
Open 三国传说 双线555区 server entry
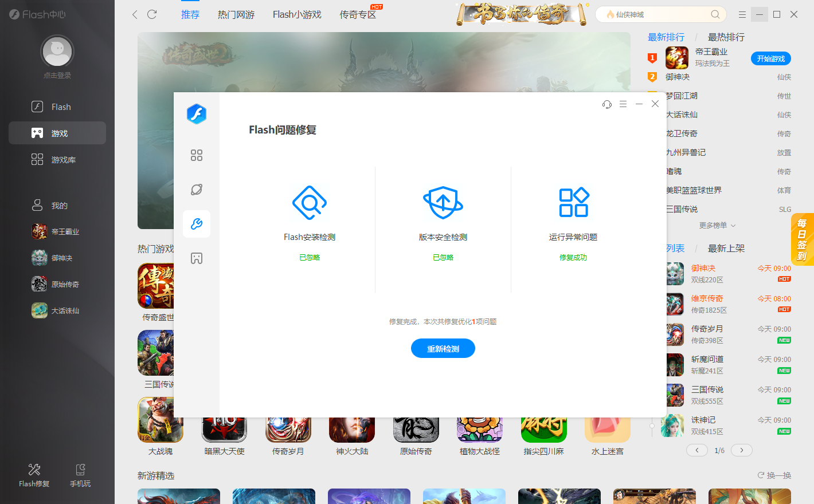(729, 395)
